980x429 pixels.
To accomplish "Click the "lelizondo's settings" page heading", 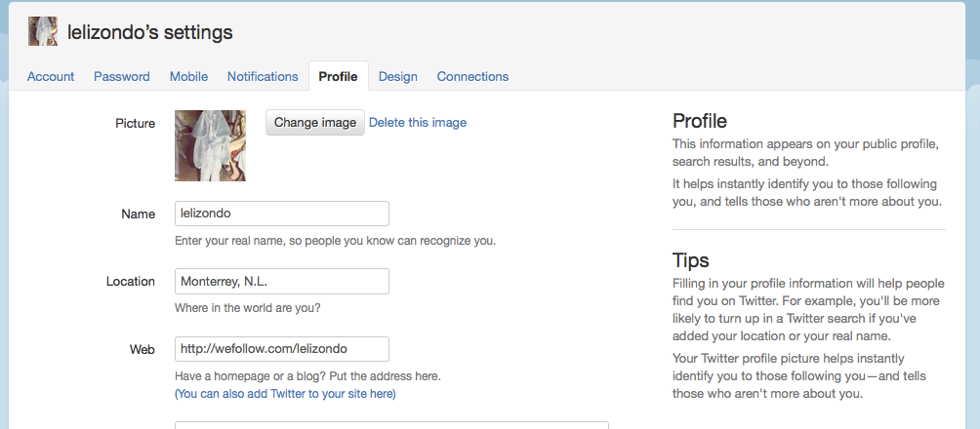I will [150, 32].
